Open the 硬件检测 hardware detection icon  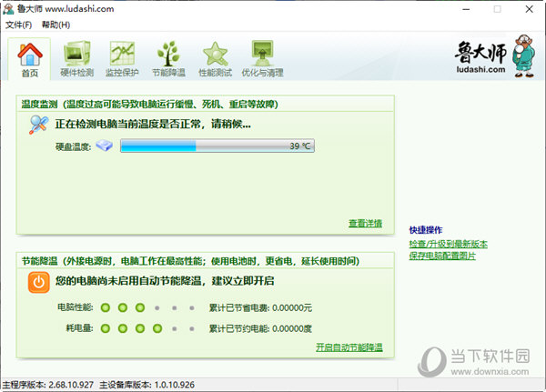(x=76, y=56)
